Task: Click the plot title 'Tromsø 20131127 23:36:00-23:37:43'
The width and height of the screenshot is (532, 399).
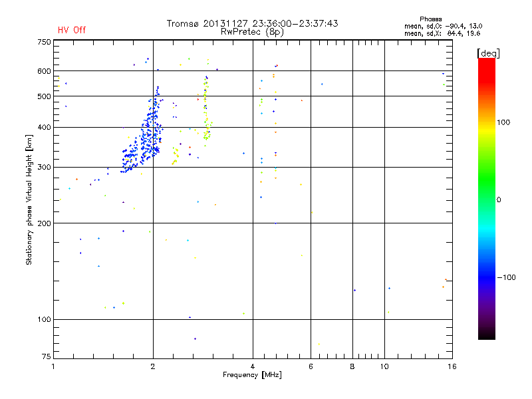Action: point(253,23)
